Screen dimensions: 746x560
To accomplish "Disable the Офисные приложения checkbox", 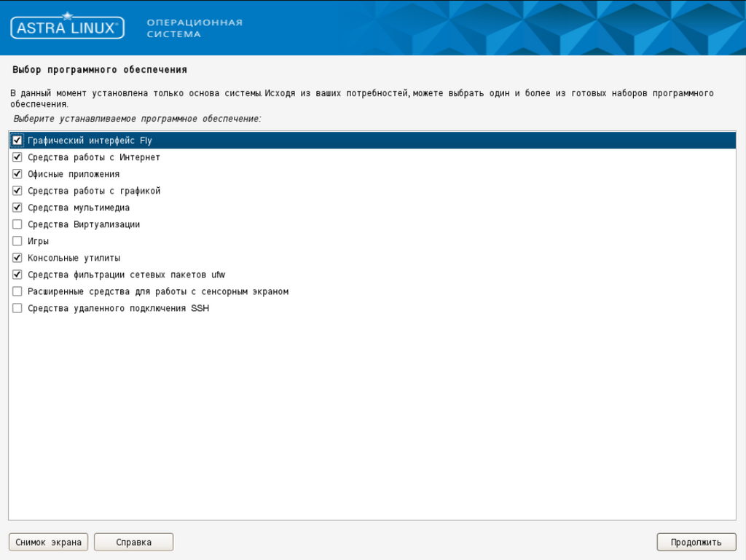I will click(x=17, y=174).
